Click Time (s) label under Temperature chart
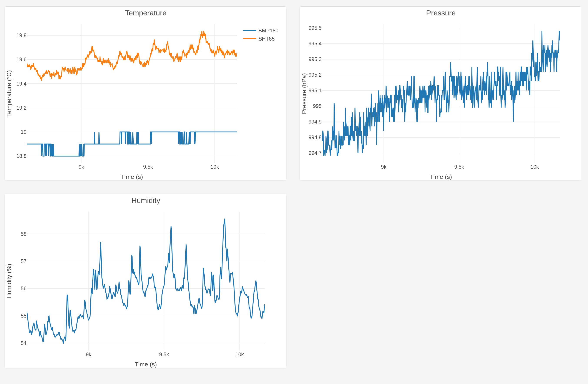The width and height of the screenshot is (588, 384). (x=132, y=177)
